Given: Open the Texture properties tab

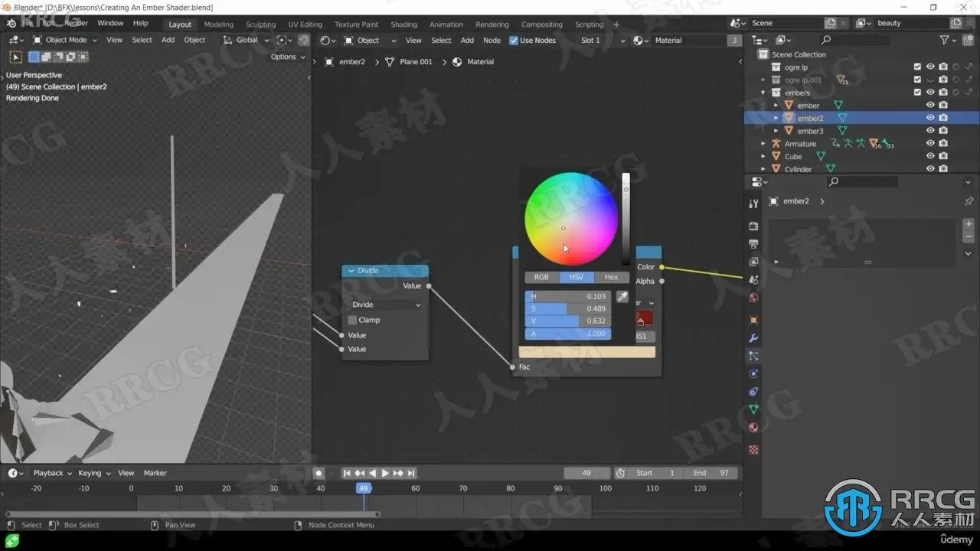Looking at the screenshot, I should 753,450.
